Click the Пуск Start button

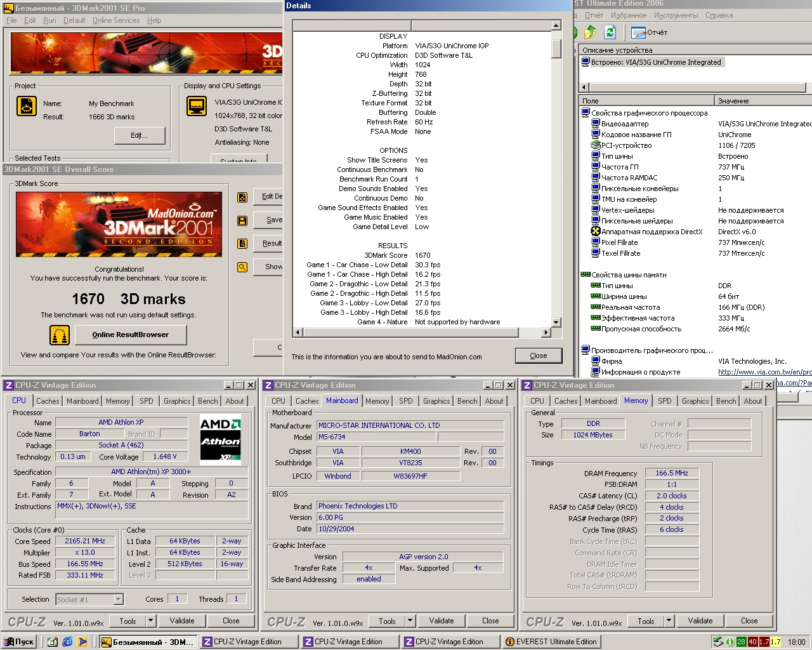point(19,642)
